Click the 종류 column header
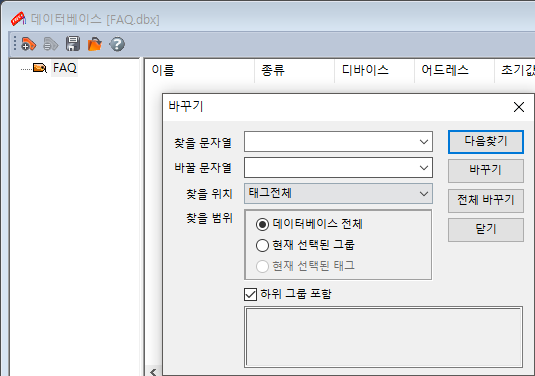The width and height of the screenshot is (535, 376). tap(294, 70)
